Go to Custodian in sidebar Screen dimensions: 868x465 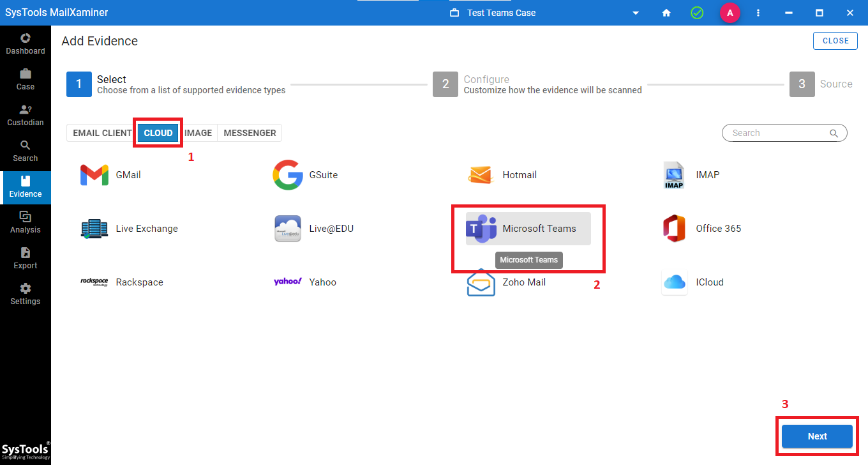pyautogui.click(x=26, y=115)
